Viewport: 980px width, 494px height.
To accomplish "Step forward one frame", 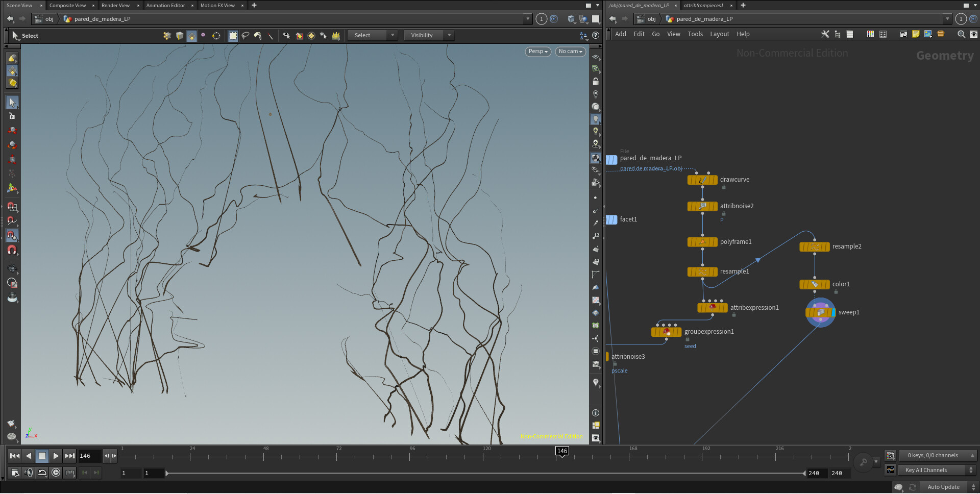I will (114, 456).
